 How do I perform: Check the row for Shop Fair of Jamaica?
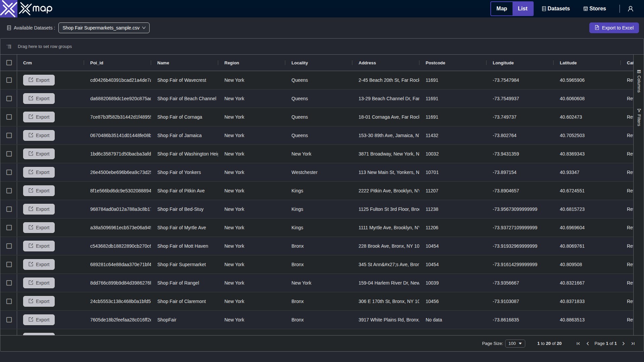[9, 135]
